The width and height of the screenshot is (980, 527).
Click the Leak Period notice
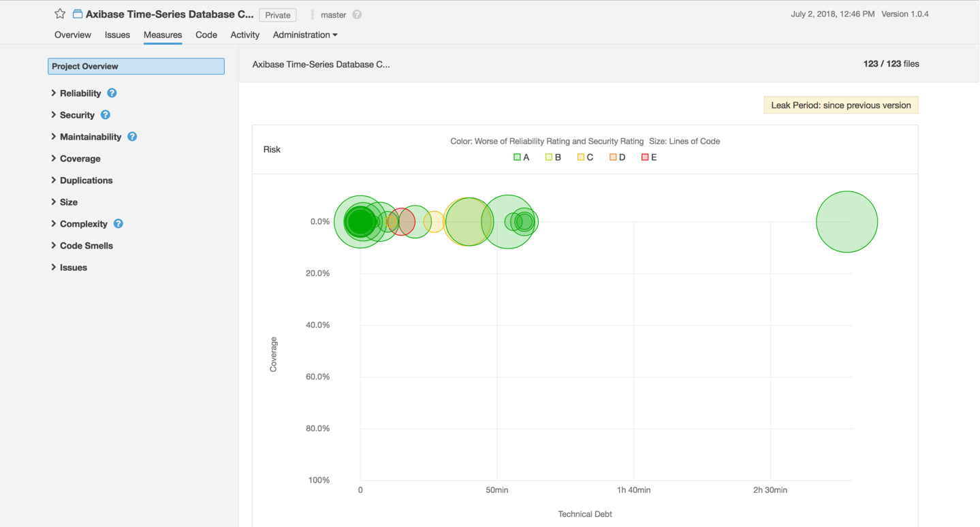(x=841, y=105)
